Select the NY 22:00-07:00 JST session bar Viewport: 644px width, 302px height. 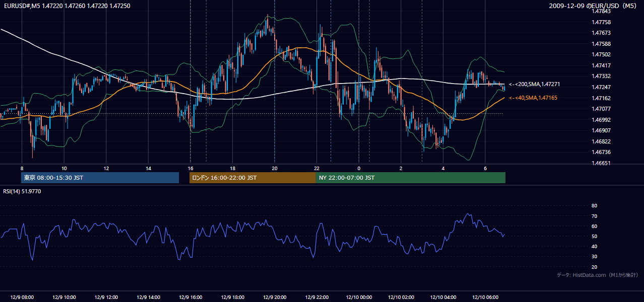[411, 178]
